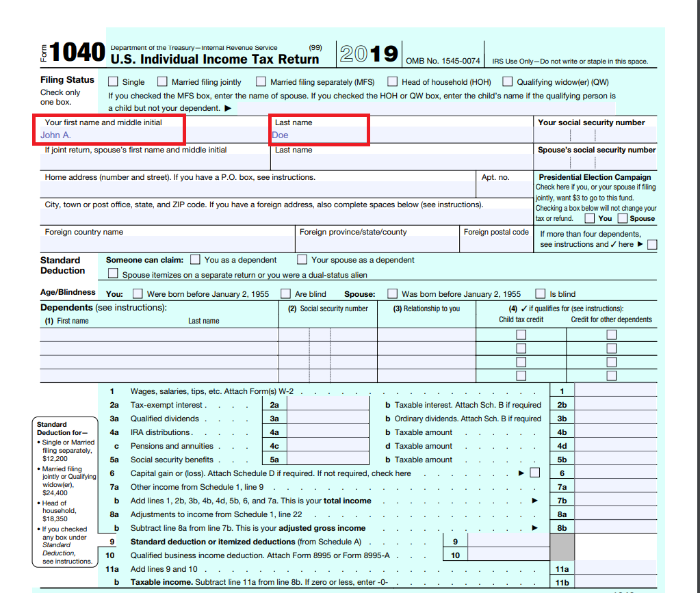This screenshot has width=700, height=593.
Task: Check You 'Were born before January 2, 1955'
Action: point(138,293)
